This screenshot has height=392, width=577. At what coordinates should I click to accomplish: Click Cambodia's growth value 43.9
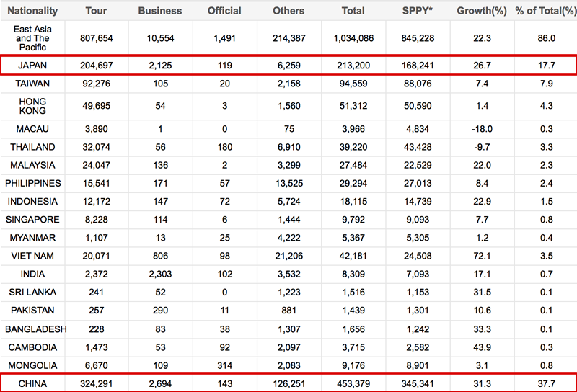(482, 347)
